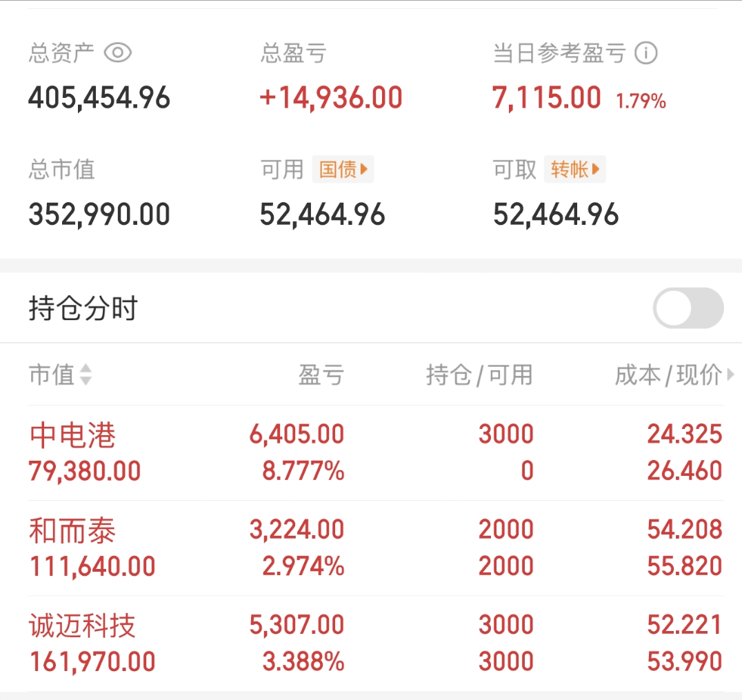
Task: Select the 持仓/可用 column header
Action: 479,375
